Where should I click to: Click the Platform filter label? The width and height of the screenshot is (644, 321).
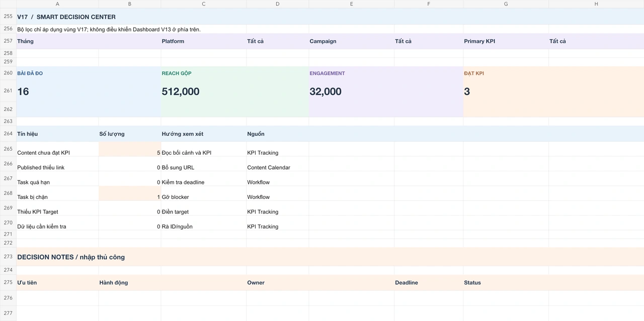click(x=173, y=41)
